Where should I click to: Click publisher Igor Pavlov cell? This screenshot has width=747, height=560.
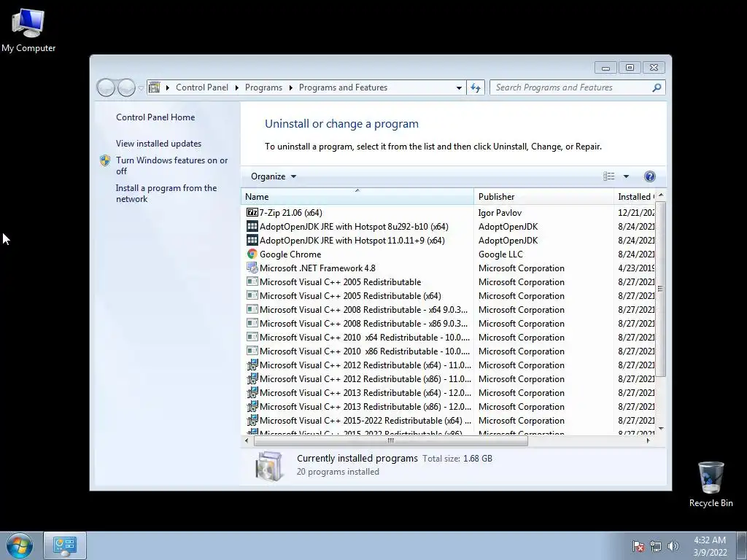tap(500, 213)
